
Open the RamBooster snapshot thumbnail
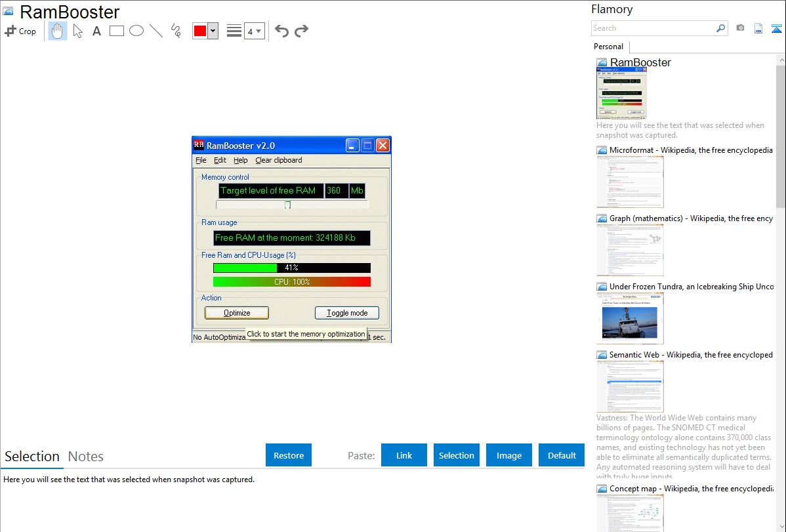tap(621, 93)
